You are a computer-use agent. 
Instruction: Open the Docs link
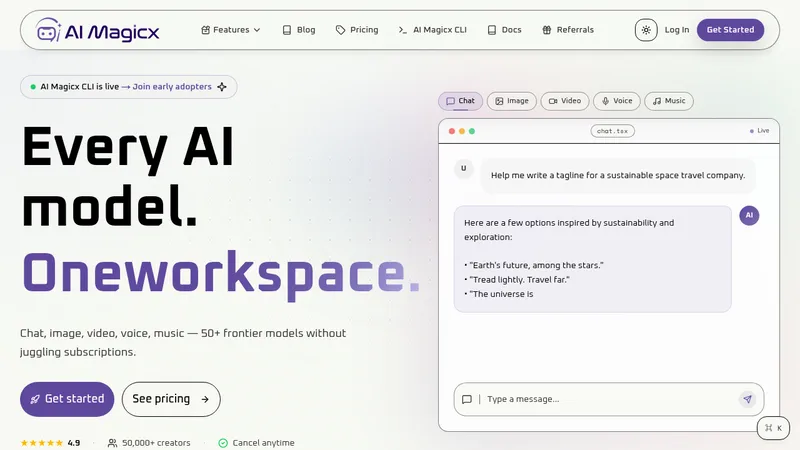[x=504, y=30]
